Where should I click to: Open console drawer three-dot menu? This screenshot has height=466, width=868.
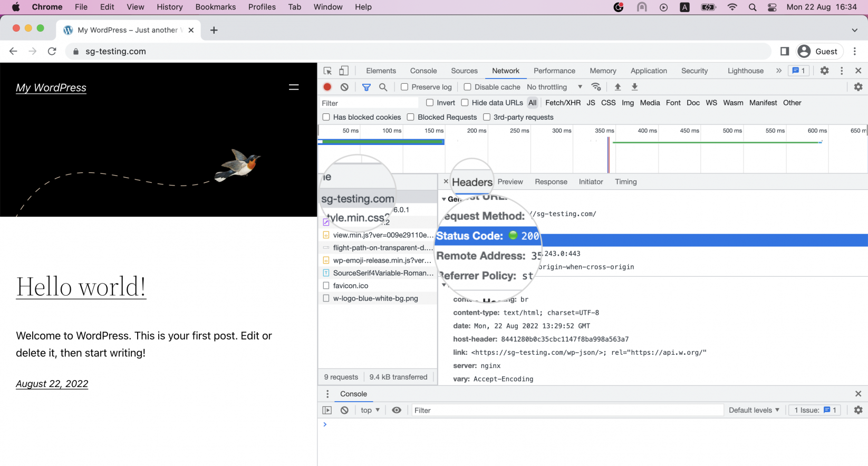[x=327, y=394]
